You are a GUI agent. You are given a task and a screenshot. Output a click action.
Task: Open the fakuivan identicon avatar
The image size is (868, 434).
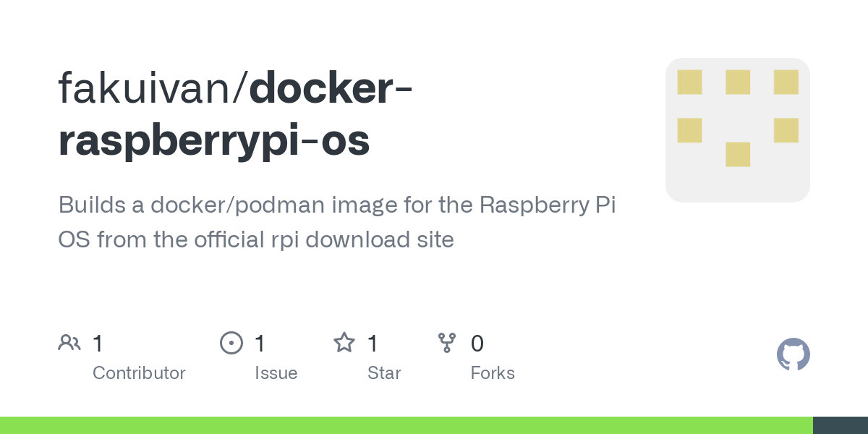738,130
